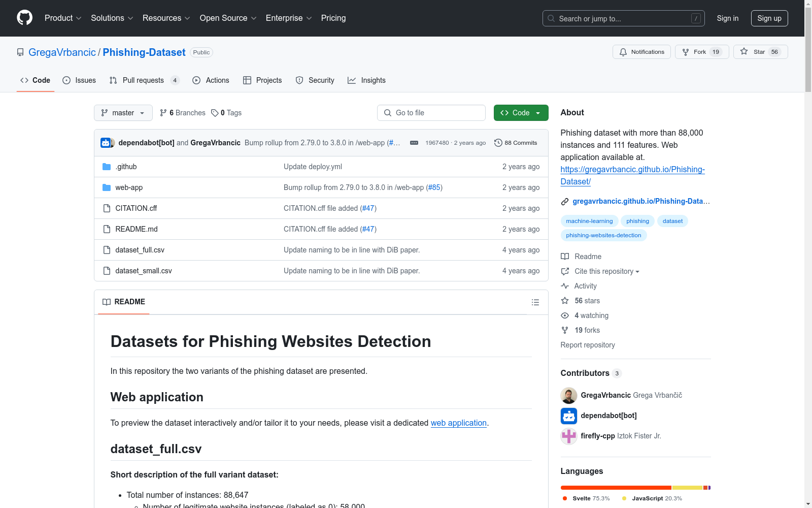Open the .github folder
Image resolution: width=812 pixels, height=508 pixels.
tap(126, 167)
